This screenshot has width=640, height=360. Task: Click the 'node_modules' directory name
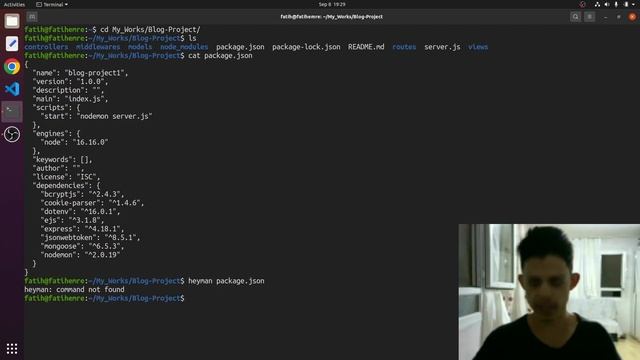184,47
